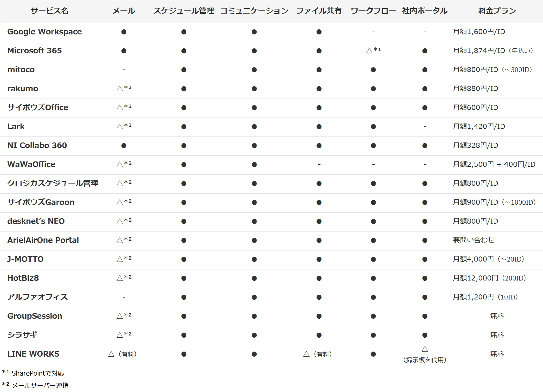Viewport: 543px width, 392px height.
Task: Click the WaWaOffice price 月額2,500円 + 400円/ID
Action: coord(494,165)
